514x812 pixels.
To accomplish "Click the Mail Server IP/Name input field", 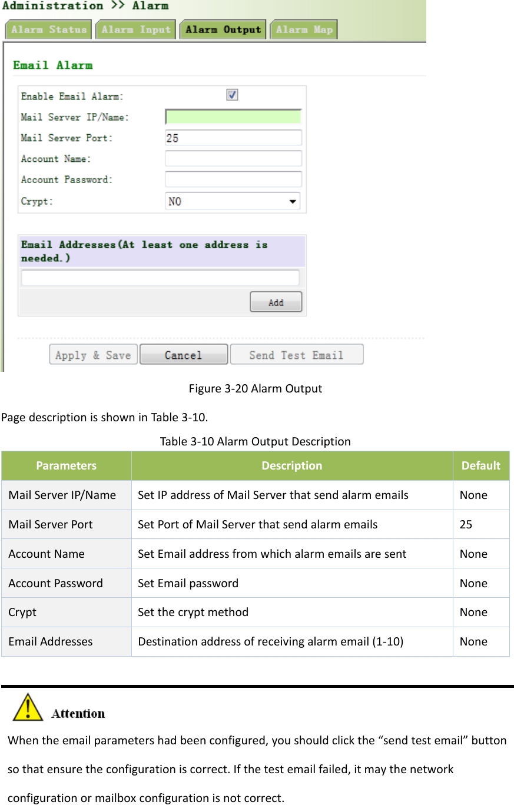I will tap(233, 117).
